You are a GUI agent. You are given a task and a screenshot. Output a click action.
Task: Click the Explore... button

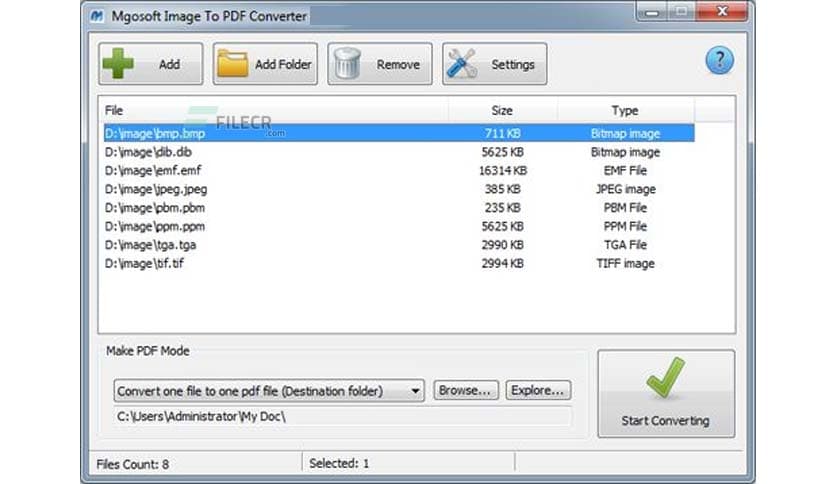(538, 390)
